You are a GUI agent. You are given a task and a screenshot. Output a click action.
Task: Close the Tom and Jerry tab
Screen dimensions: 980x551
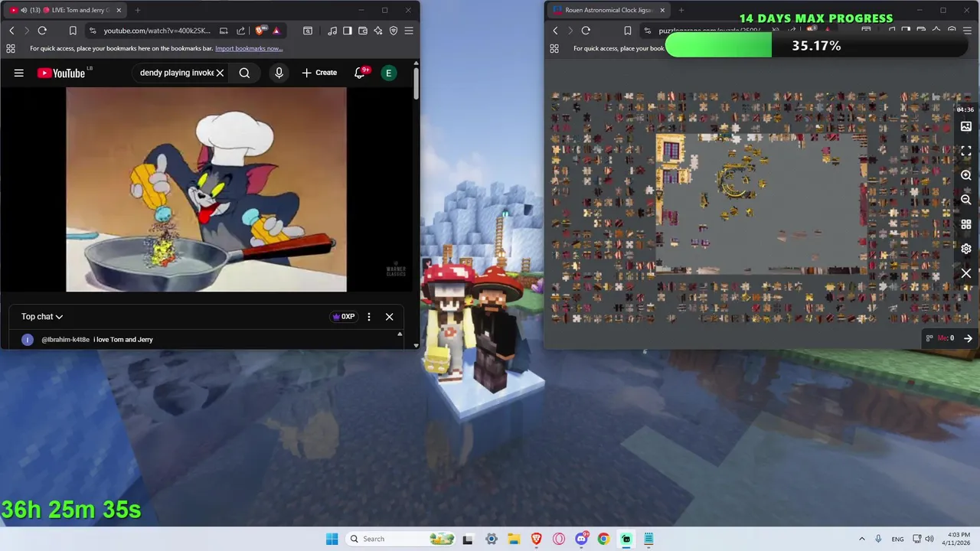click(x=119, y=10)
